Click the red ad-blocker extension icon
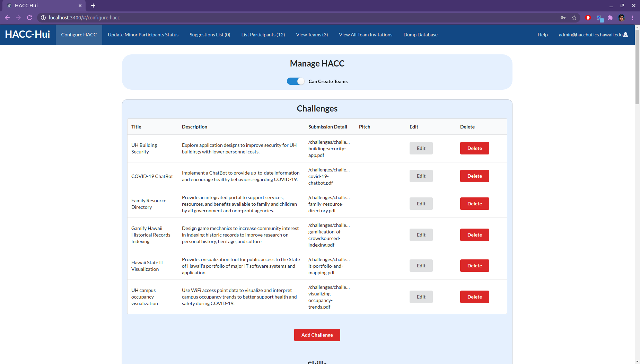Screen dimensions: 640x364 click(588, 18)
